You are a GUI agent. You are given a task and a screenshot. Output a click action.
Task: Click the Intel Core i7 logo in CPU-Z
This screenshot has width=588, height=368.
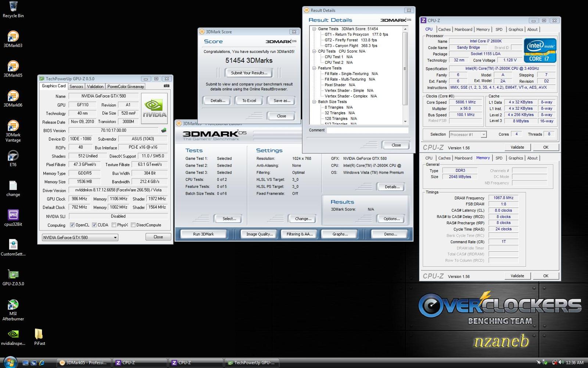540,50
